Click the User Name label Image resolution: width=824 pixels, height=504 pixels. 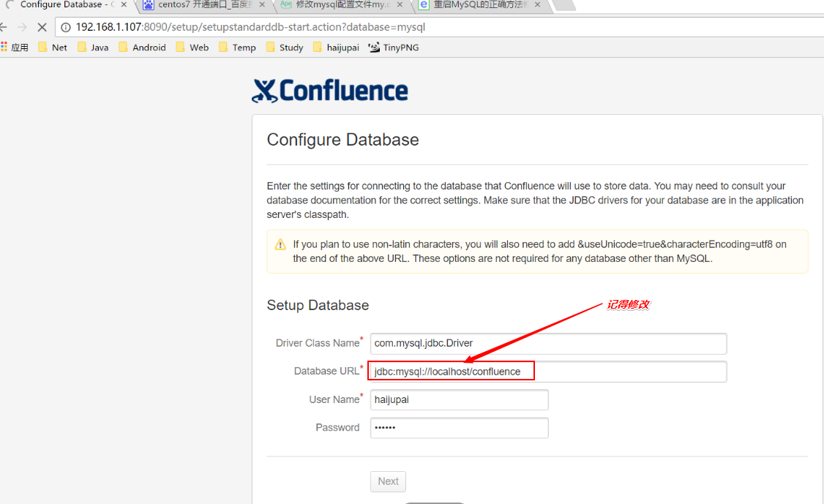(336, 399)
